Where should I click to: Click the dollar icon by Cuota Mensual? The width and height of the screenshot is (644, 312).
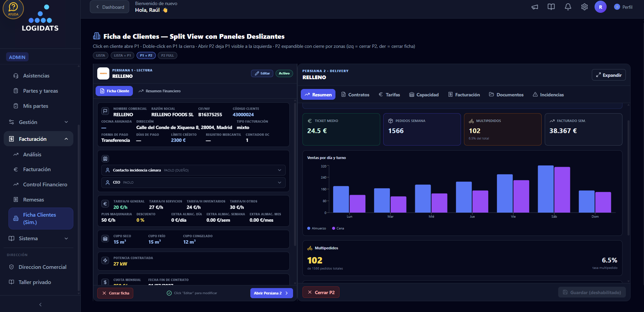coord(105,282)
